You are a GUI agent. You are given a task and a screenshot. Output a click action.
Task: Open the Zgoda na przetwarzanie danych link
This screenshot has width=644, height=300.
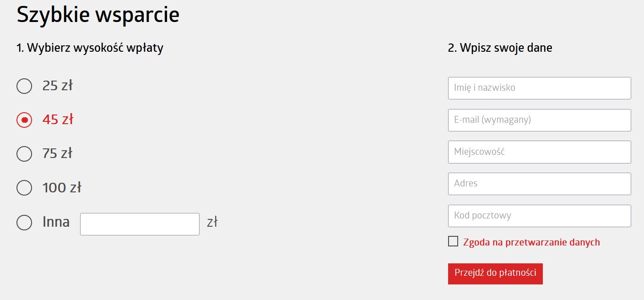coord(531,242)
